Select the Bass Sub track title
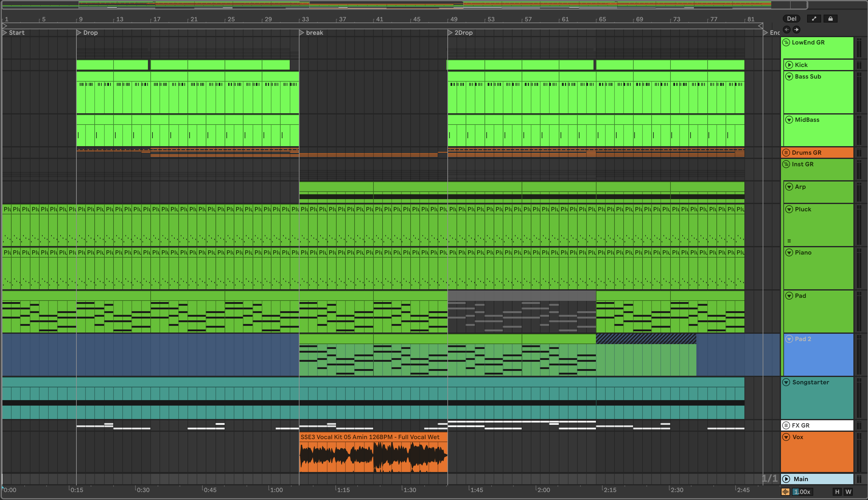 (x=808, y=76)
